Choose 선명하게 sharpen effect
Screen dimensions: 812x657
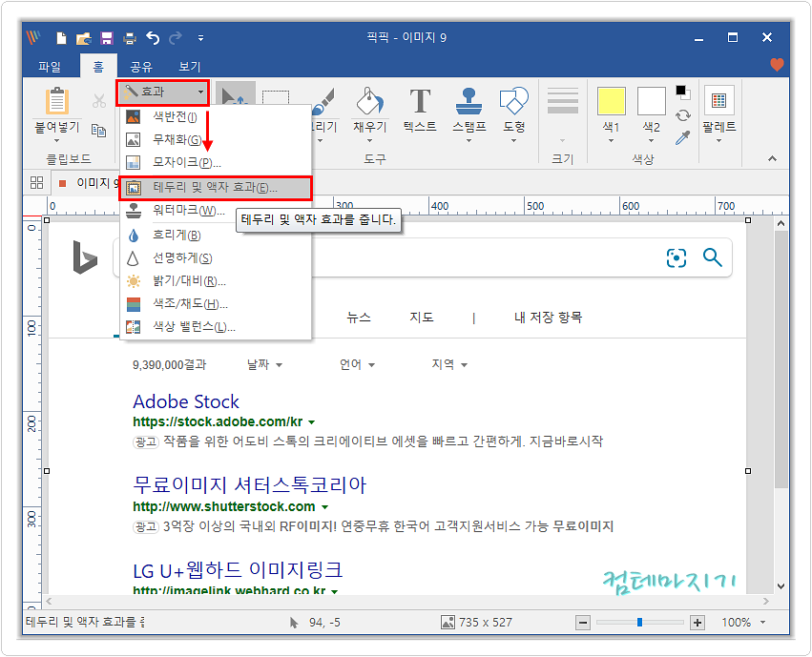coord(215,258)
